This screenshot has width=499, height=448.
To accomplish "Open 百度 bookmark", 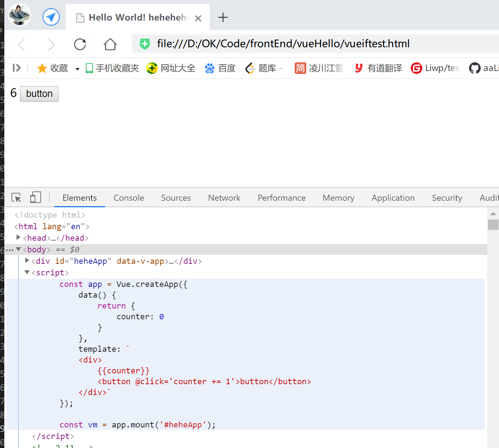I will pos(220,68).
